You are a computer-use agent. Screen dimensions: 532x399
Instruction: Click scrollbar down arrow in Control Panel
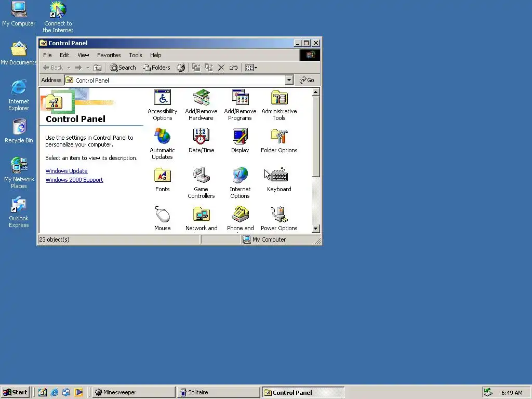pyautogui.click(x=315, y=229)
